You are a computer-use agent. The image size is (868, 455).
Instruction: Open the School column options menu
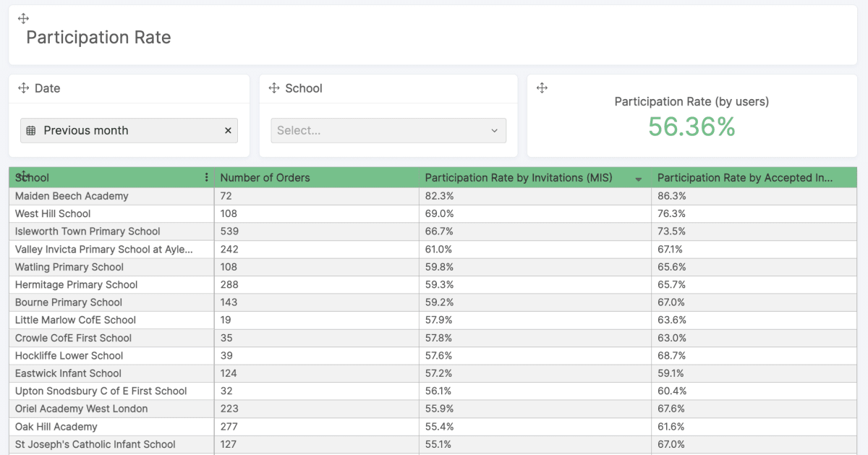point(207,178)
